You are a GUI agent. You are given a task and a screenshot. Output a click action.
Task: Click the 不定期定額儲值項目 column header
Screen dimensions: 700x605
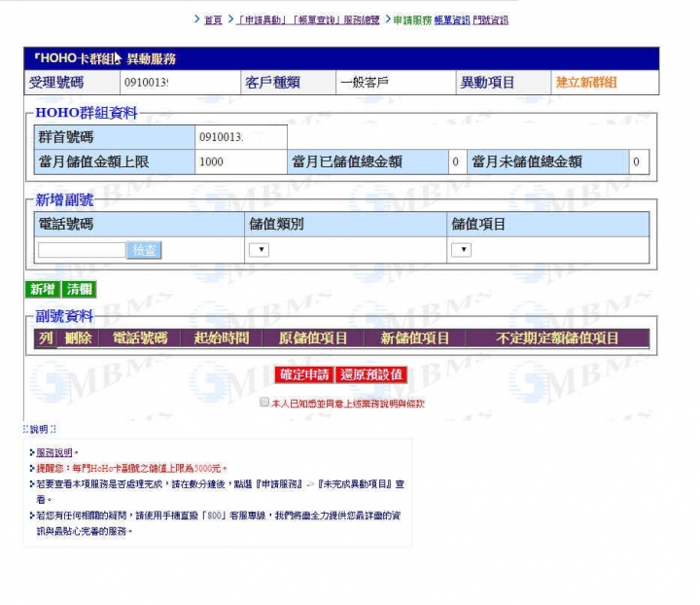(557, 338)
